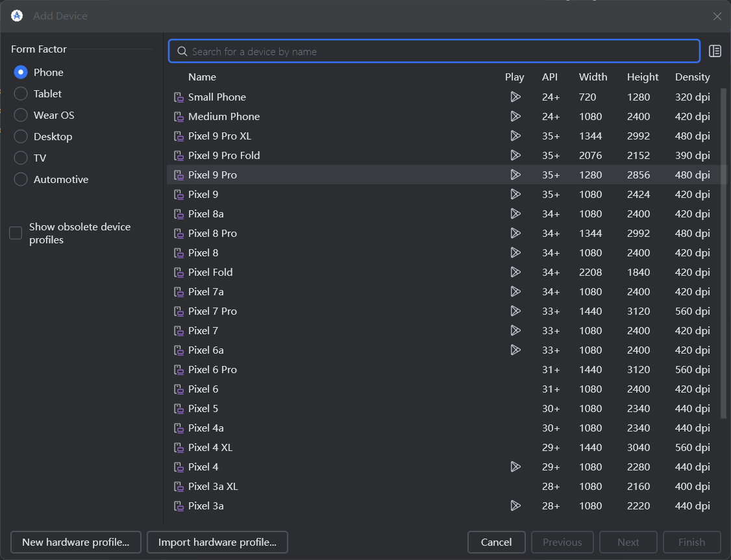Select the Tablet form factor

click(x=21, y=93)
